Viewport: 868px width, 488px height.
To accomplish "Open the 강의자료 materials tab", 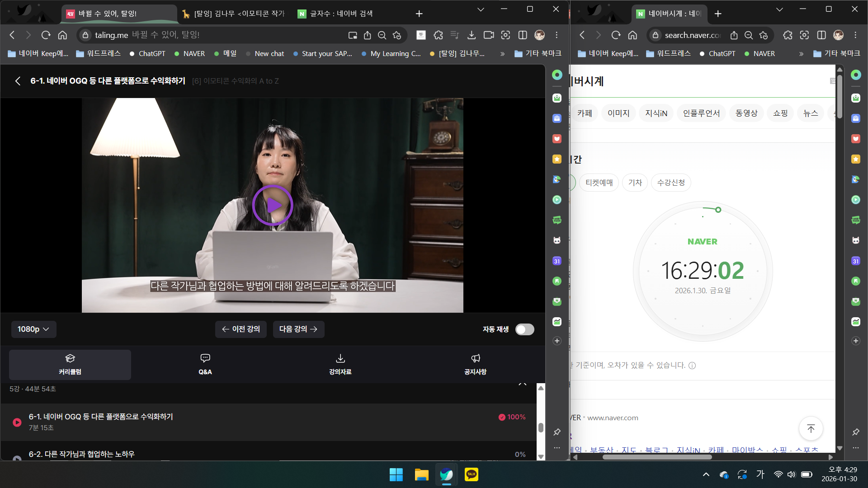I will point(340,364).
